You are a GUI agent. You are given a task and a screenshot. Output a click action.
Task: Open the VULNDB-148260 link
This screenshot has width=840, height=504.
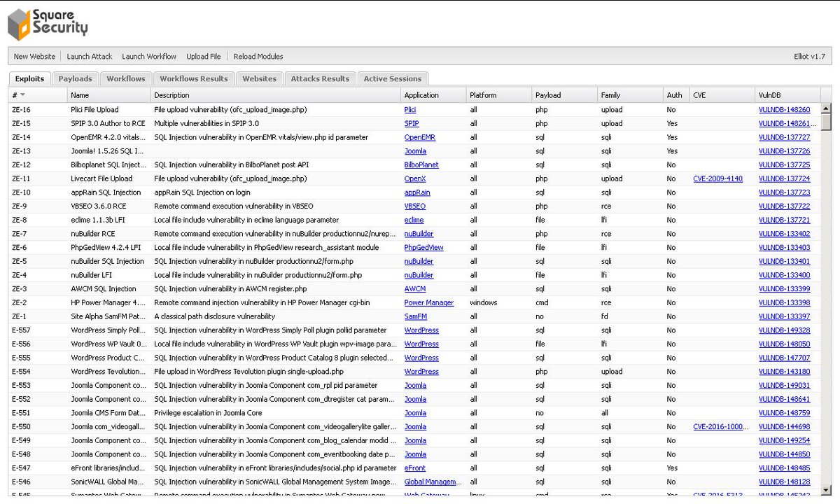[784, 110]
